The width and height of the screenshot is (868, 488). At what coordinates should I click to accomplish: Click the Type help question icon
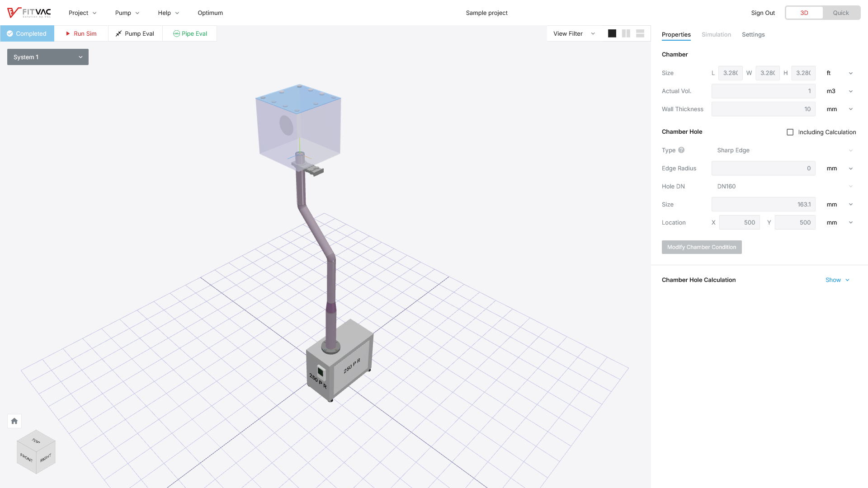click(x=681, y=150)
